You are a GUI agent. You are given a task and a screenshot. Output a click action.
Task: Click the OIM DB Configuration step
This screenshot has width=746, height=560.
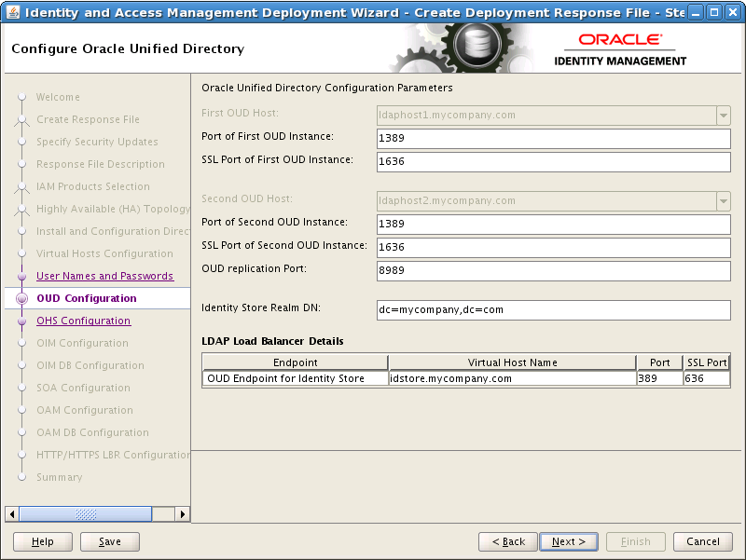click(x=90, y=365)
